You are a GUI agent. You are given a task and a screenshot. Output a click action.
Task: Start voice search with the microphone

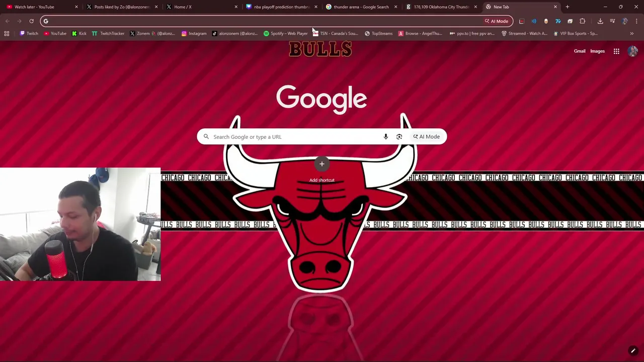point(386,137)
